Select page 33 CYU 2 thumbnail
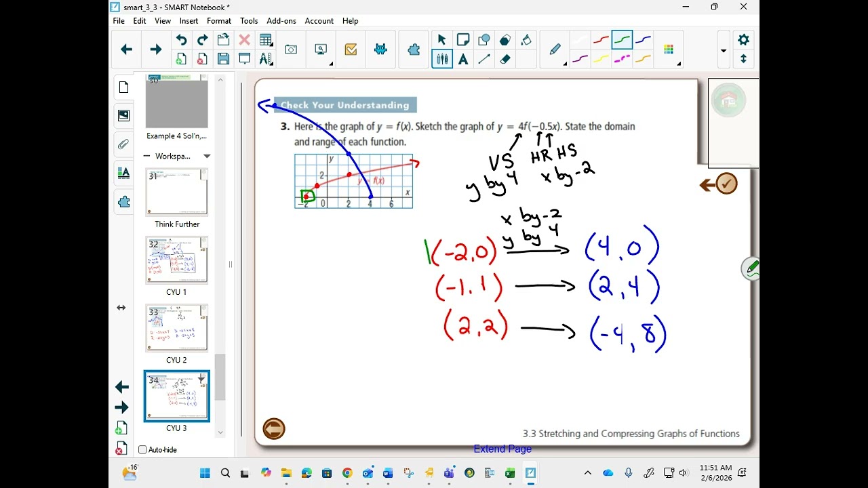 (177, 328)
